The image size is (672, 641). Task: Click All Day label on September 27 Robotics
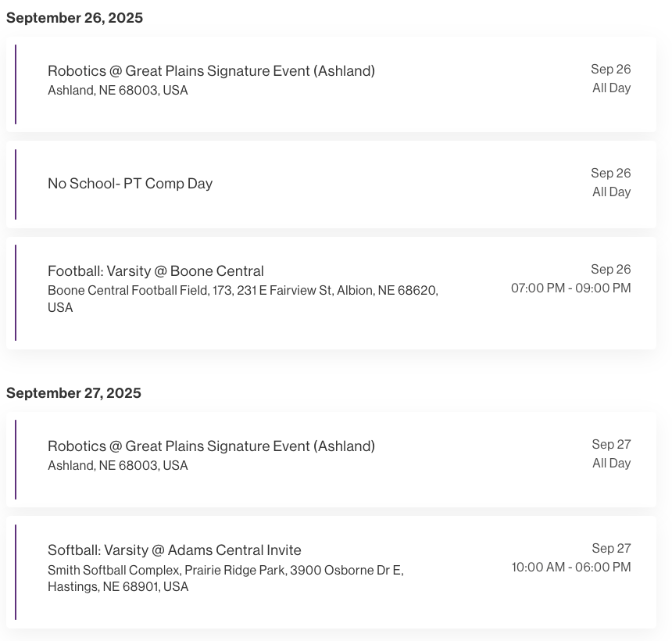point(611,464)
